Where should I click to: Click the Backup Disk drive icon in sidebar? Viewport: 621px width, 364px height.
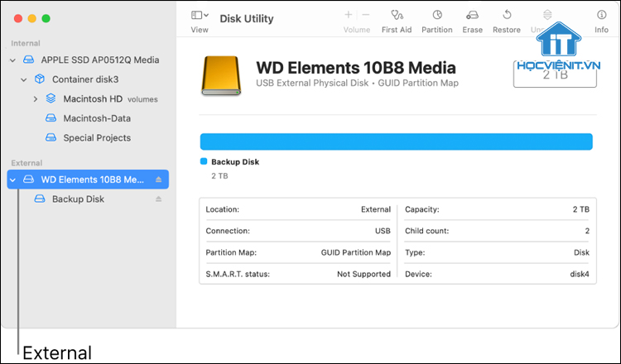(40, 199)
